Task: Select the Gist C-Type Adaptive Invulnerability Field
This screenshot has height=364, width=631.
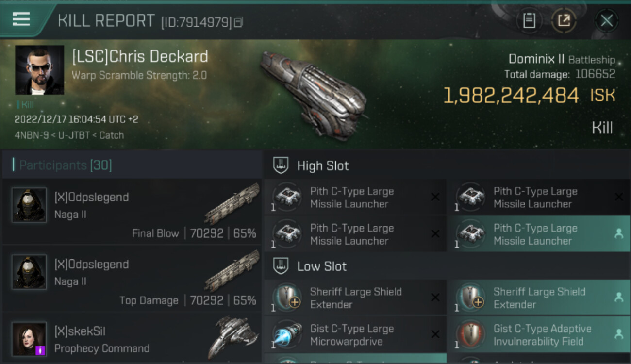Action: point(538,334)
